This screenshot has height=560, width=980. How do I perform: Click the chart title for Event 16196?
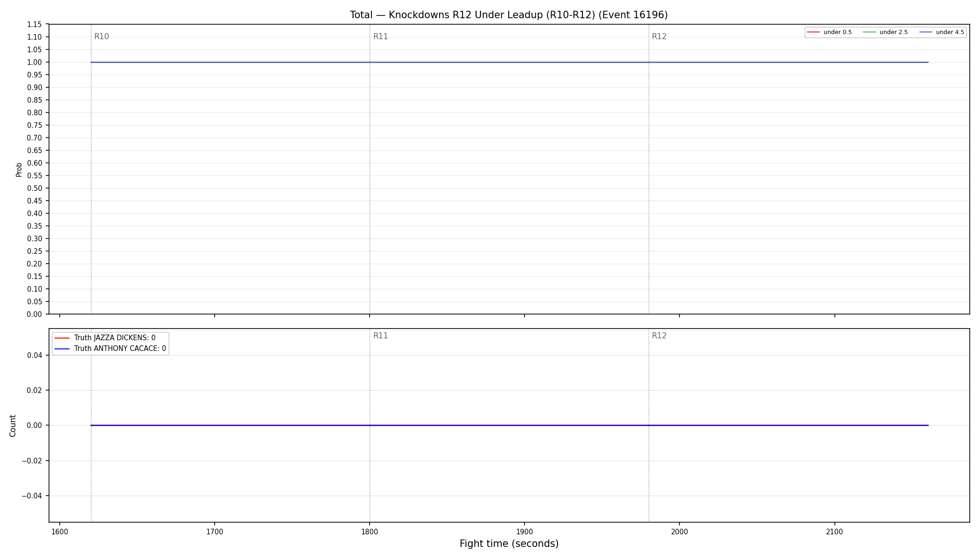(509, 15)
